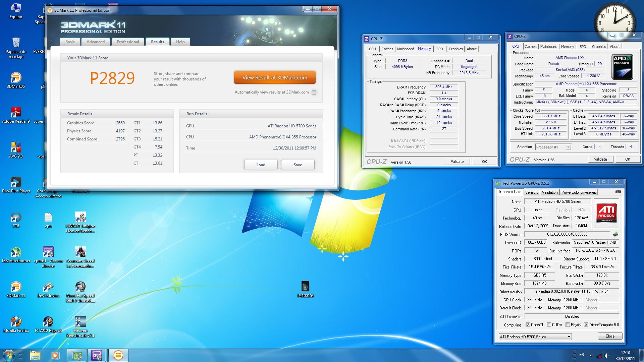Open Mozilla Firefox desktop icon
The image size is (644, 362).
(16, 324)
